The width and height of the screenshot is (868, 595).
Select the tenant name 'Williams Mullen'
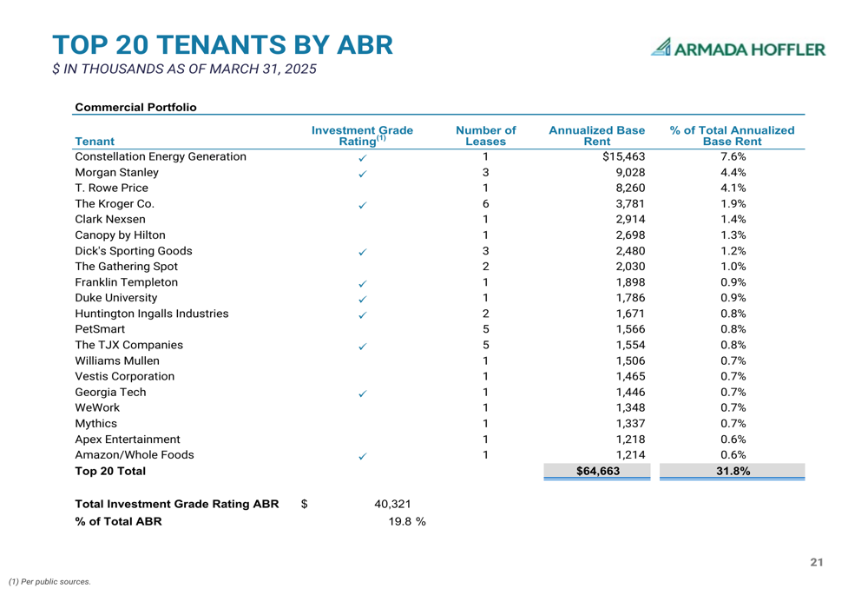tap(117, 360)
